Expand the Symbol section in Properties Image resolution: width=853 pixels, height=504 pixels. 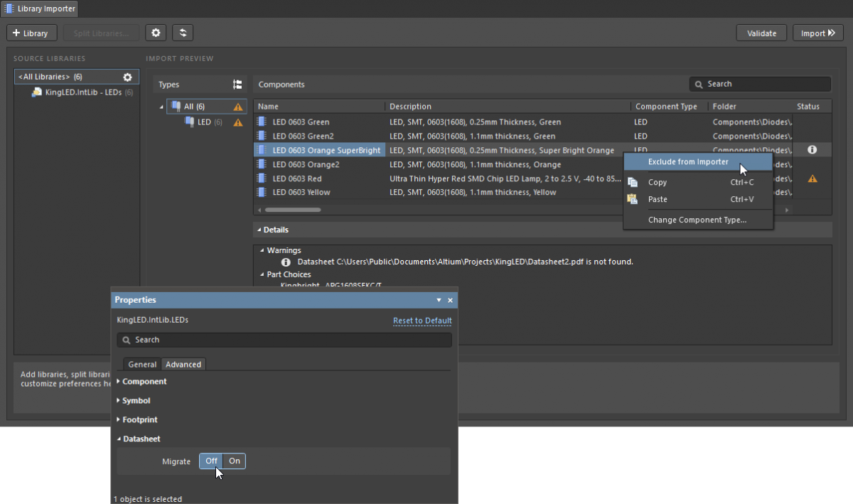119,401
